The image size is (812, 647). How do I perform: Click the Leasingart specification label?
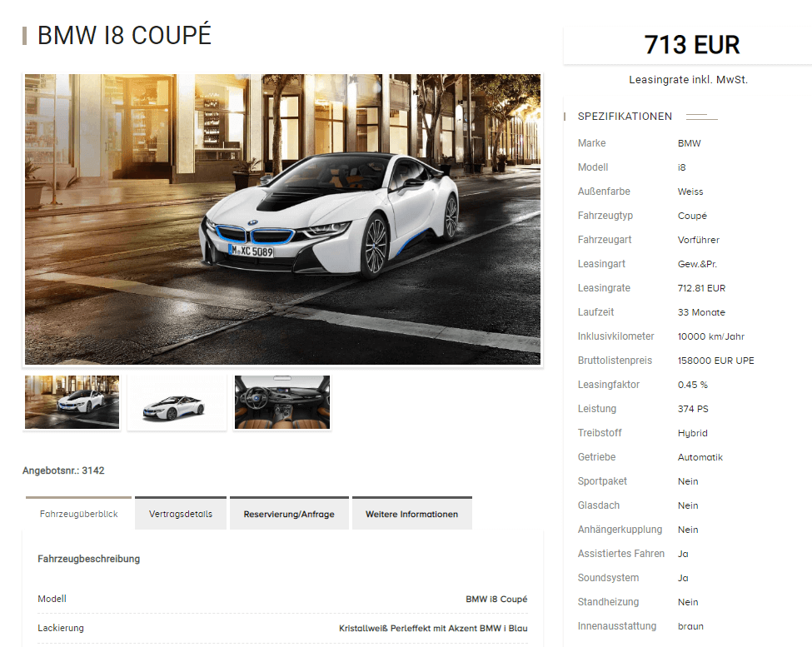[602, 264]
